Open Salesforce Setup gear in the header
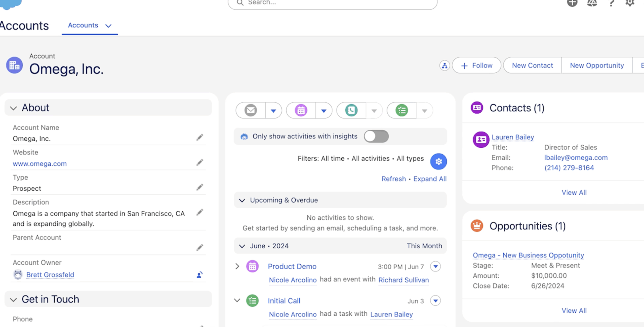644x327 pixels. click(630, 3)
